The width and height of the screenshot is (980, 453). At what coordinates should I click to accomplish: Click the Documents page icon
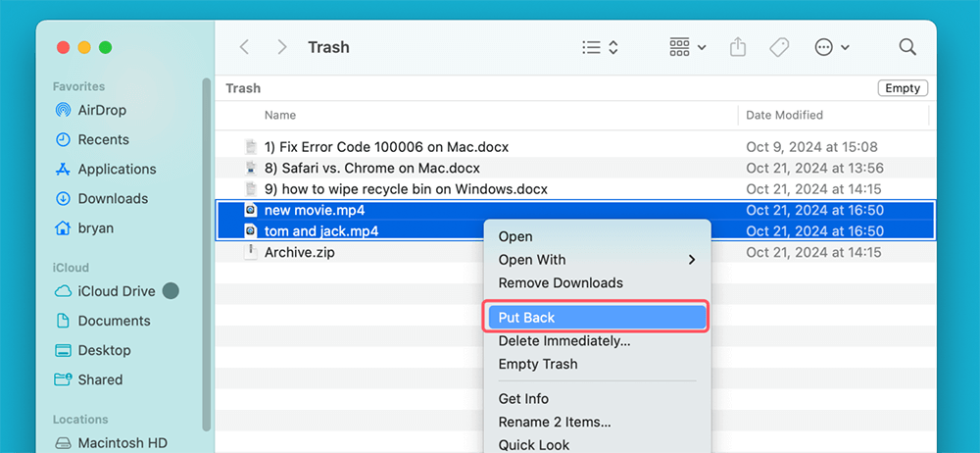(63, 321)
